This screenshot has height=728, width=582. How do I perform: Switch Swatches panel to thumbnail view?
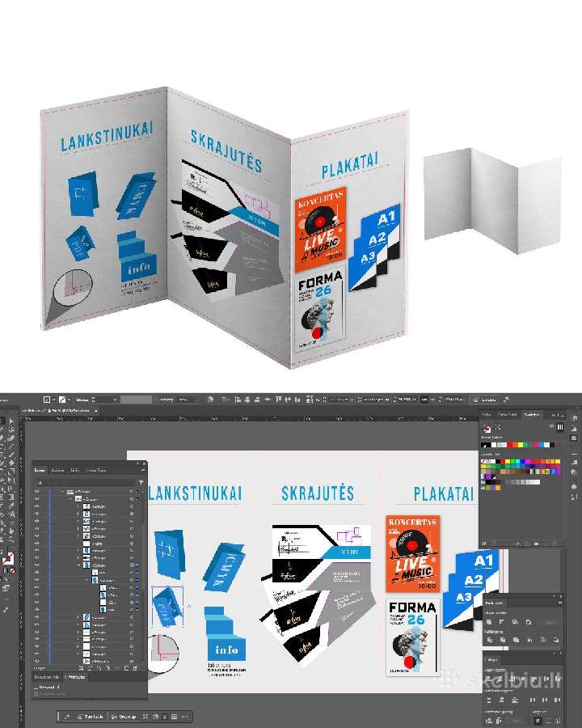click(559, 427)
